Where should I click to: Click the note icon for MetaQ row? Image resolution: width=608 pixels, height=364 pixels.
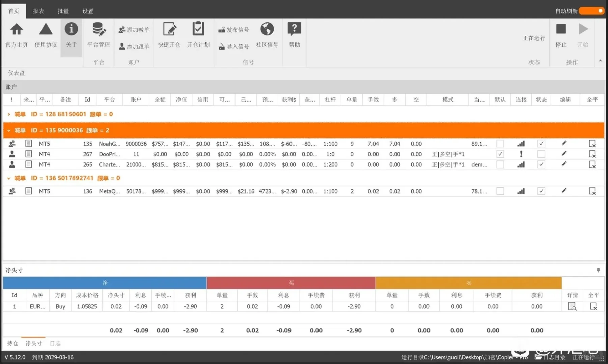click(29, 191)
